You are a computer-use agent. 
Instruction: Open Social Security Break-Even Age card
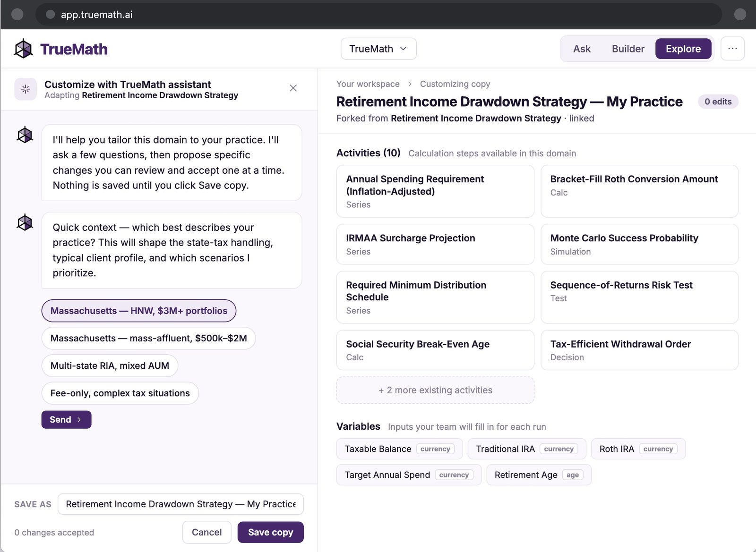click(x=435, y=350)
